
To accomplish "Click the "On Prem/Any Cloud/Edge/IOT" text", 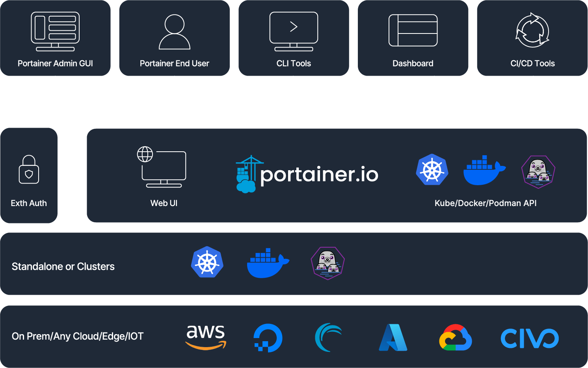I will 78,336.
